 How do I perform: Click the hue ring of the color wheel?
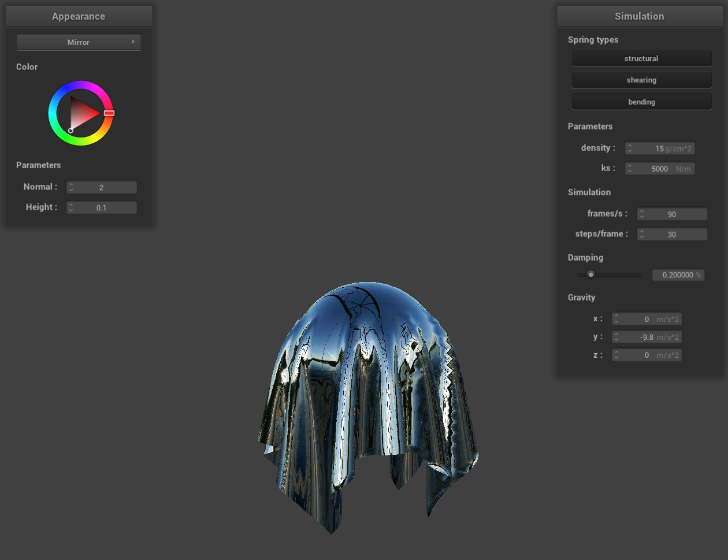(x=81, y=85)
